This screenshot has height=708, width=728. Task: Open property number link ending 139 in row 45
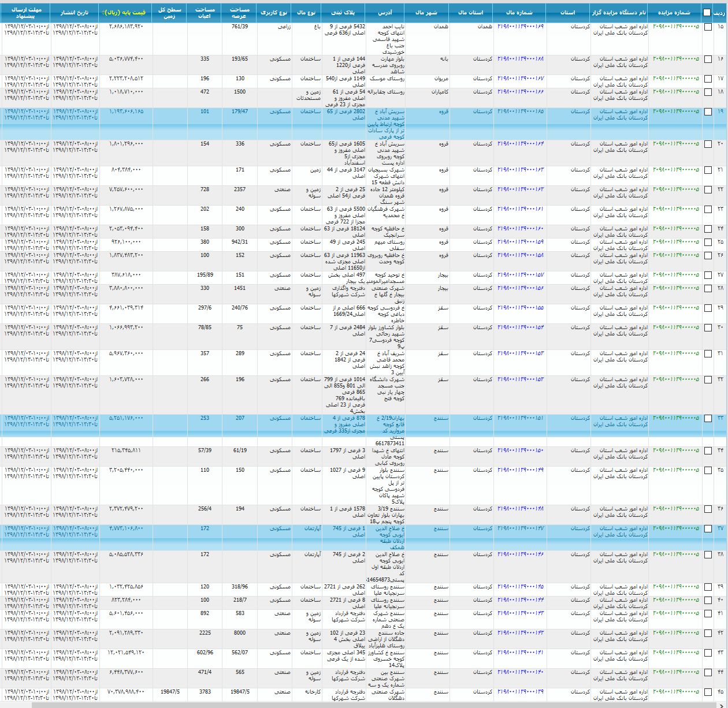pos(520,692)
